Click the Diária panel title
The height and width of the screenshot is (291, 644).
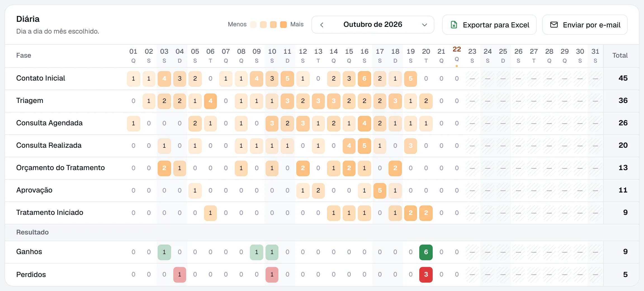click(x=28, y=19)
